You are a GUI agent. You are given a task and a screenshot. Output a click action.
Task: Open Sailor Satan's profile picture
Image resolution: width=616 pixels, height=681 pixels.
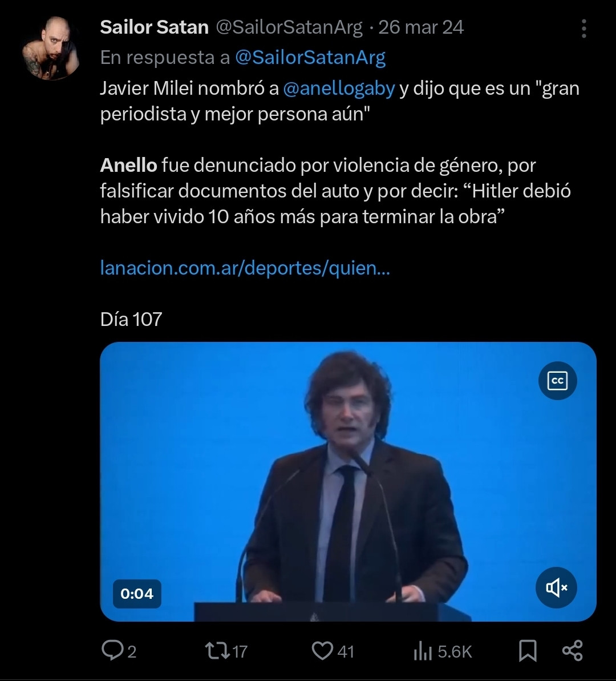click(51, 48)
